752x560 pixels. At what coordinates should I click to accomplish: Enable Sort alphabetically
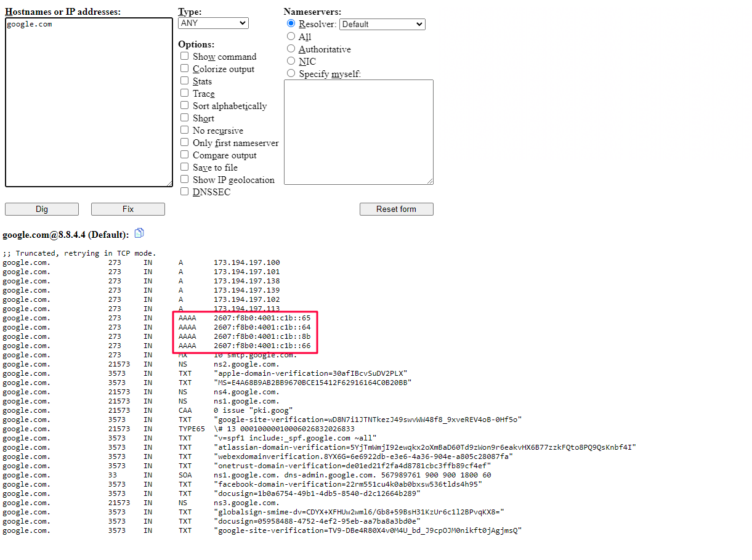[x=184, y=105]
